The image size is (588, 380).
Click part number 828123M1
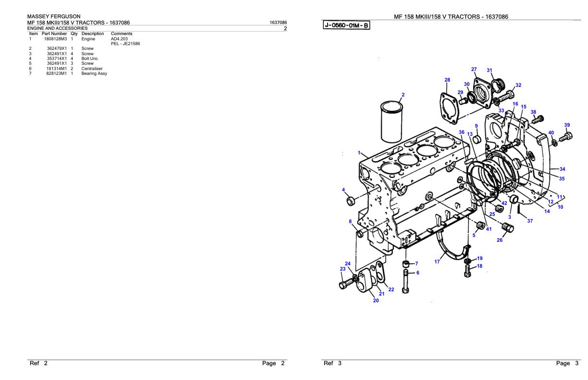(57, 73)
